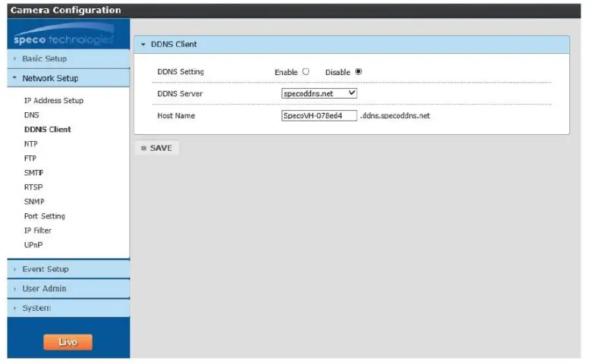Click the Host Name label

(176, 116)
